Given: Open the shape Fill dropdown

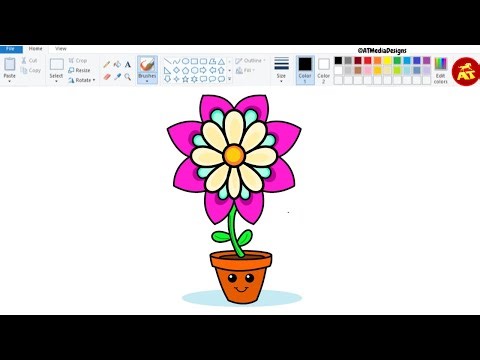Looking at the screenshot, I should click(x=245, y=70).
